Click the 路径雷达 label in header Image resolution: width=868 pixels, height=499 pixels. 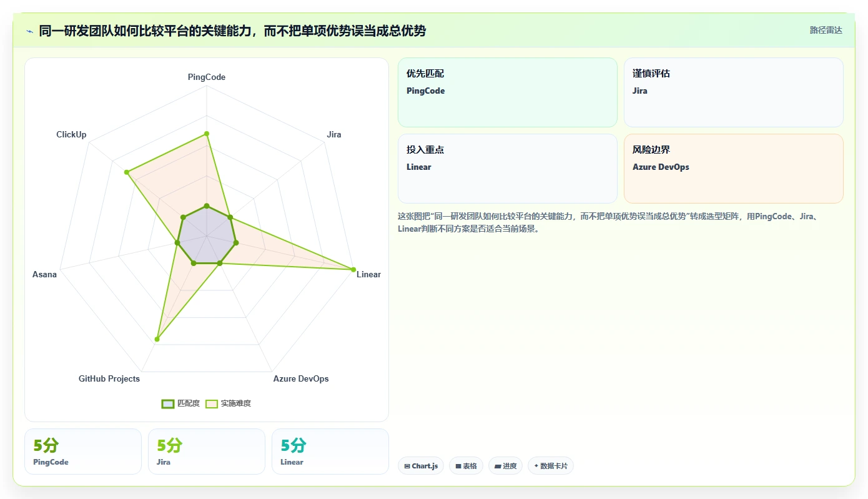(826, 30)
